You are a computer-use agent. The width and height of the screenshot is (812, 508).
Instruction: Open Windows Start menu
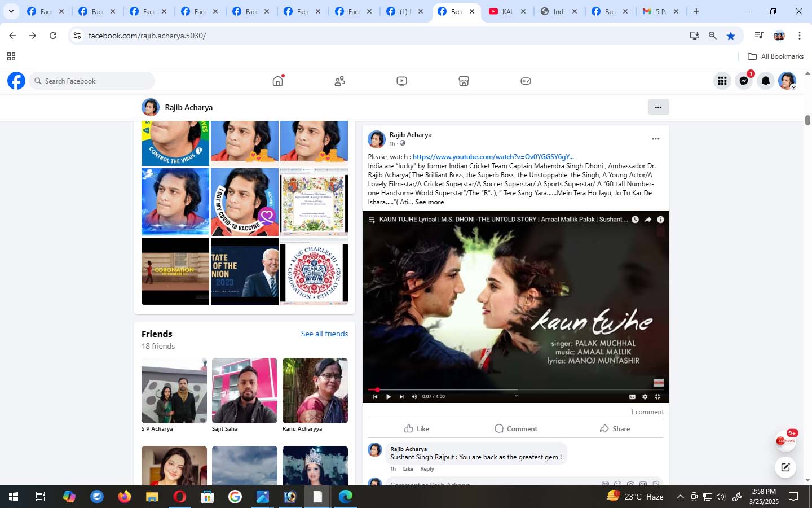coord(14,497)
